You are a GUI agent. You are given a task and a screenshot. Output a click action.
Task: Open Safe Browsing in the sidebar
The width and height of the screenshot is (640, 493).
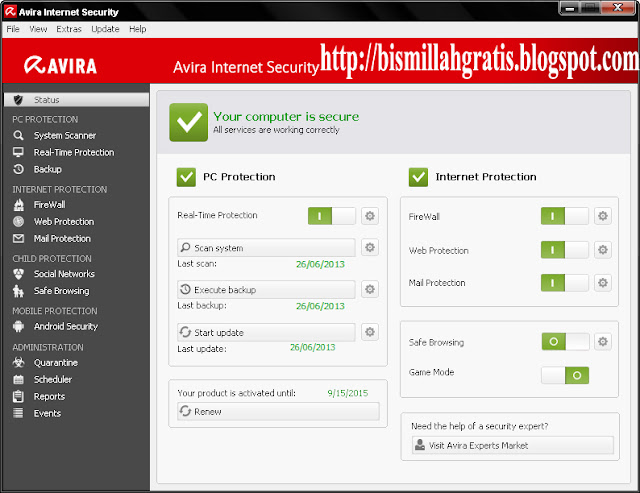click(62, 291)
